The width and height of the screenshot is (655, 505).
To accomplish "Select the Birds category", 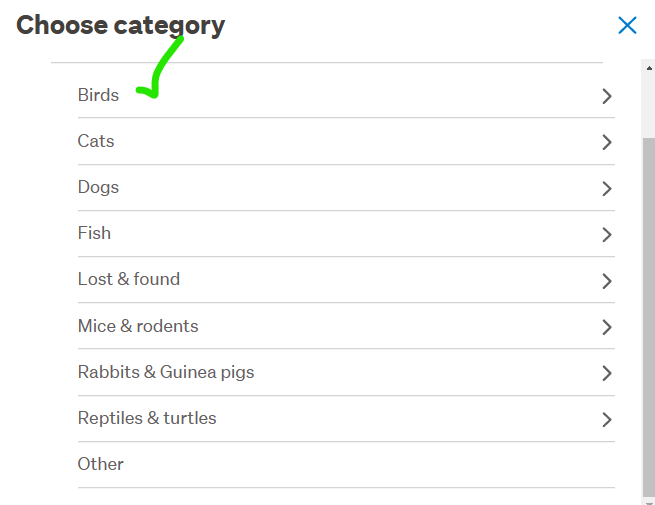I will click(98, 95).
